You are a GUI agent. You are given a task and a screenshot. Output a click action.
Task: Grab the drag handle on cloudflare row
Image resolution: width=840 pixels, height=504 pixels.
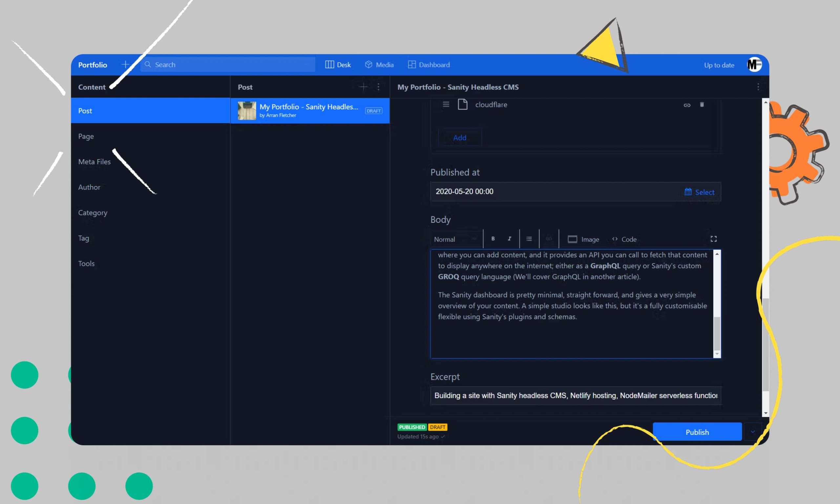(446, 104)
